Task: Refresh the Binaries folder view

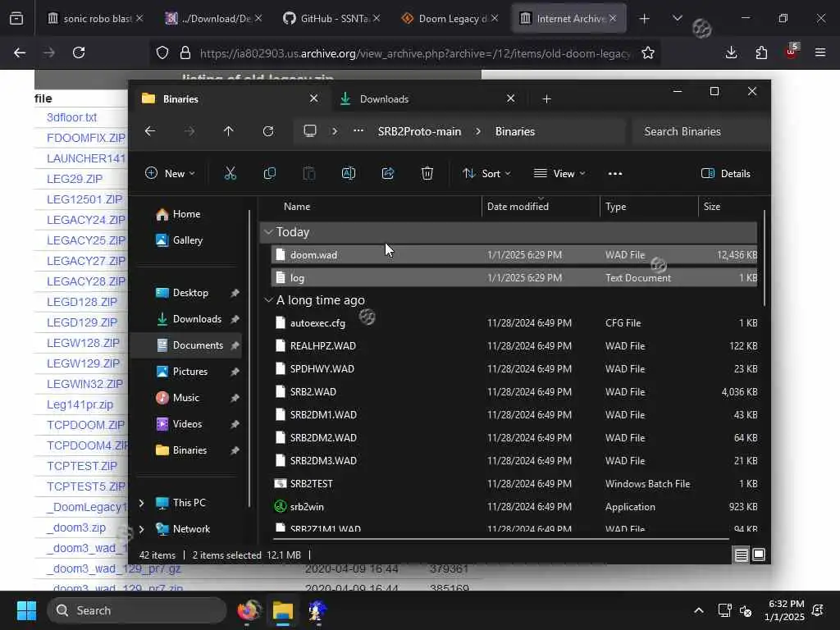Action: pyautogui.click(x=268, y=131)
